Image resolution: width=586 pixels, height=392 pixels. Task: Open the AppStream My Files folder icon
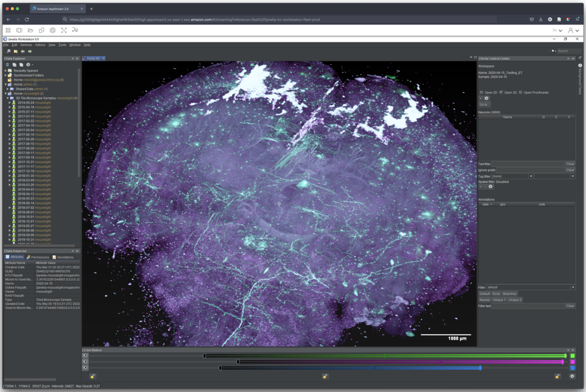(x=30, y=30)
